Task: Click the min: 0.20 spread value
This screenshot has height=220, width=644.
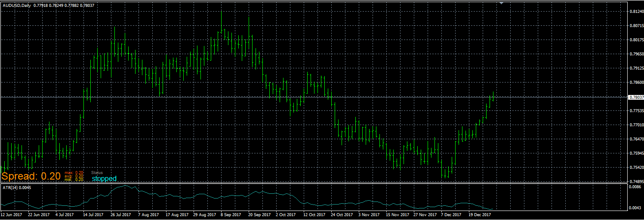Action: (74, 179)
